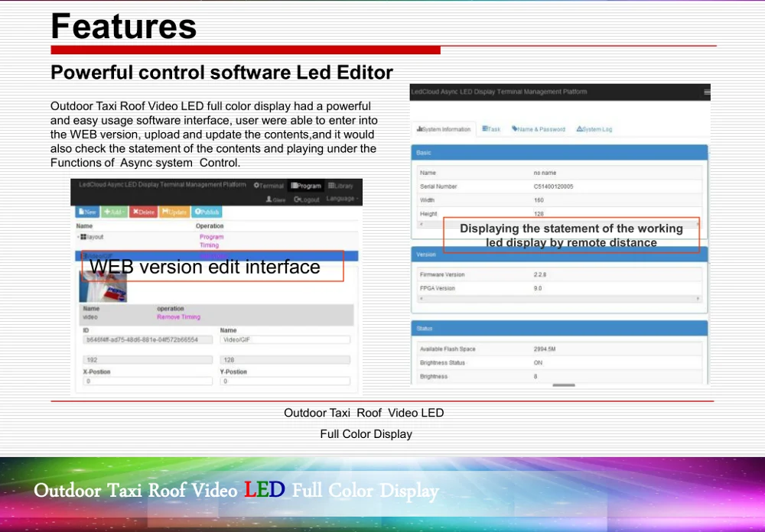
Task: Collapse the layout tree item
Action: coord(78,237)
